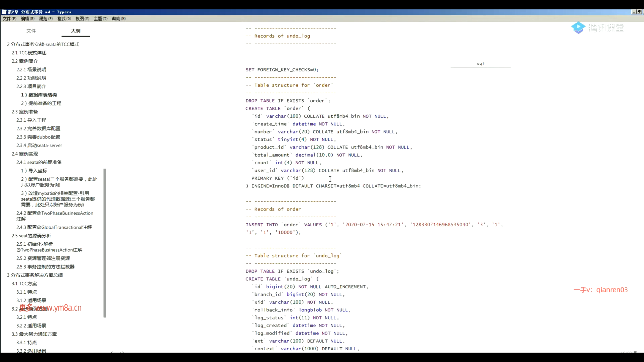
Task: Jump to 3.1 TCC方案 in outline
Action: (x=24, y=284)
